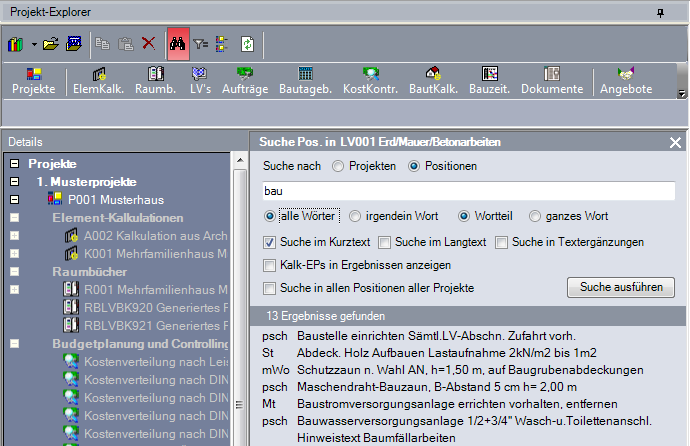Choose the ganzes Wort option
The image size is (690, 446).
(536, 215)
